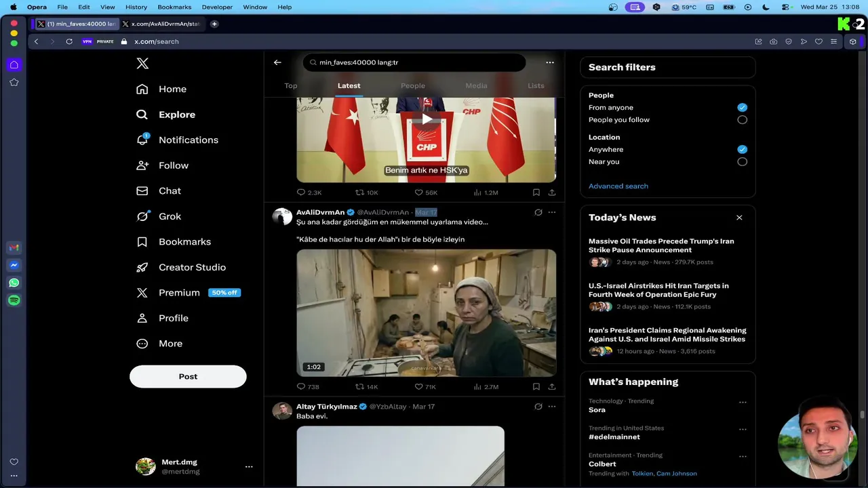Open Bookmarks in the sidebar
This screenshot has width=868, height=488.
point(174,242)
